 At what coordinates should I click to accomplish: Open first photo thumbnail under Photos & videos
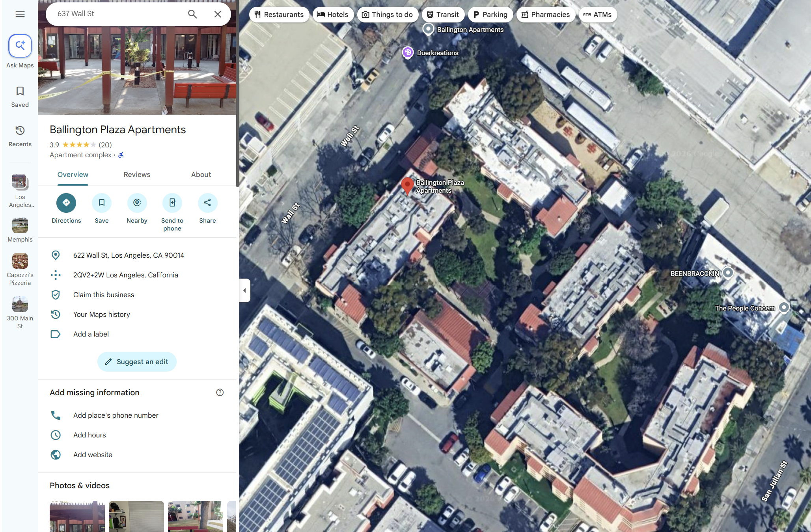(x=77, y=516)
